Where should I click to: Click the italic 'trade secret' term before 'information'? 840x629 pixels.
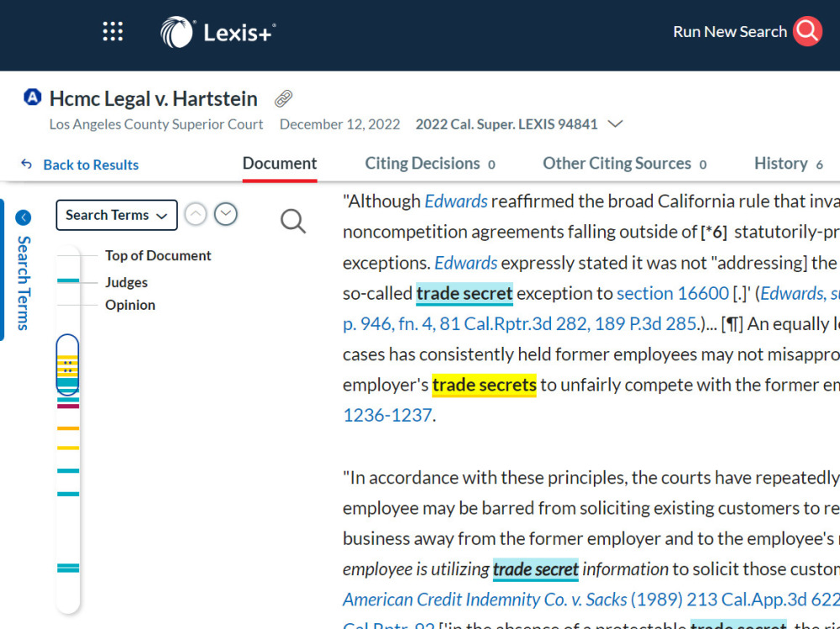pyautogui.click(x=536, y=569)
